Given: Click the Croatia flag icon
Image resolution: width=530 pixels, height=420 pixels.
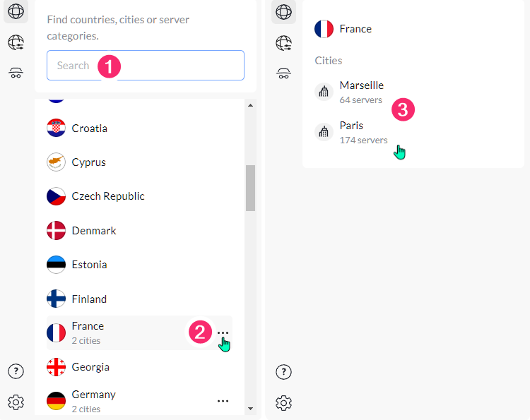Looking at the screenshot, I should (x=56, y=128).
